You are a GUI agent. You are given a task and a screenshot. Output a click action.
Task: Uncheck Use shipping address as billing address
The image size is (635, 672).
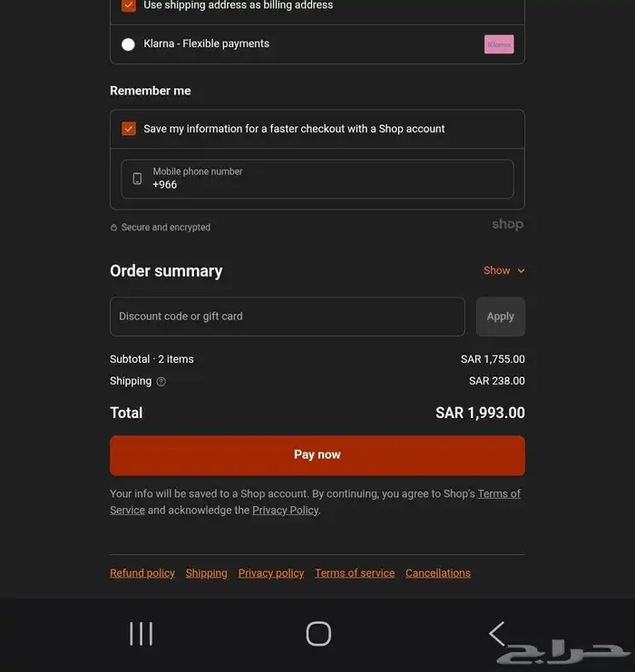[x=129, y=5]
